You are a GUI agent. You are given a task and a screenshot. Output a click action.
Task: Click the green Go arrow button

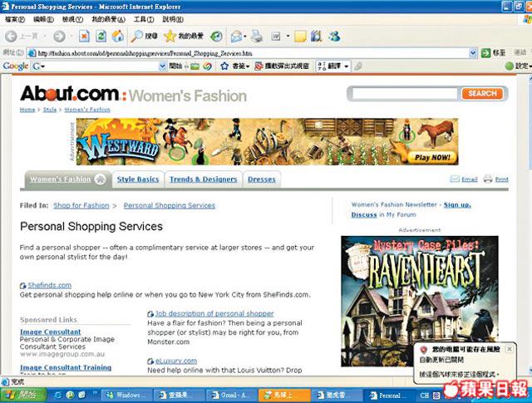485,53
